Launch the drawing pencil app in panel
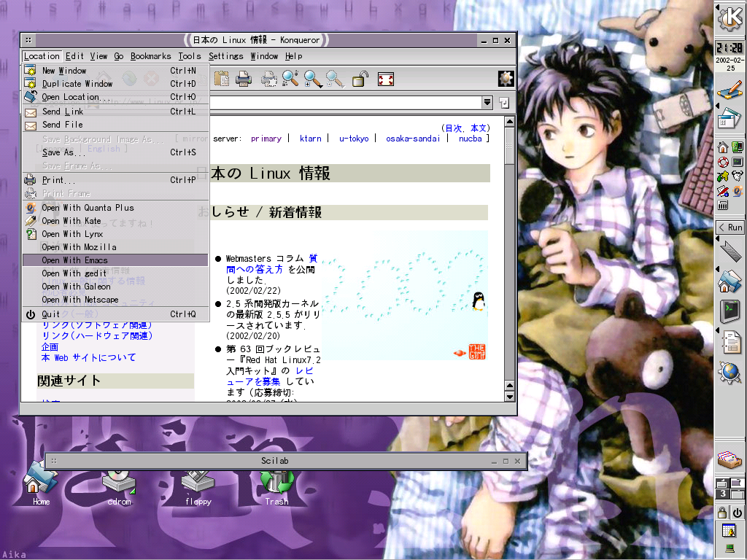The height and width of the screenshot is (560, 747). pyautogui.click(x=729, y=89)
